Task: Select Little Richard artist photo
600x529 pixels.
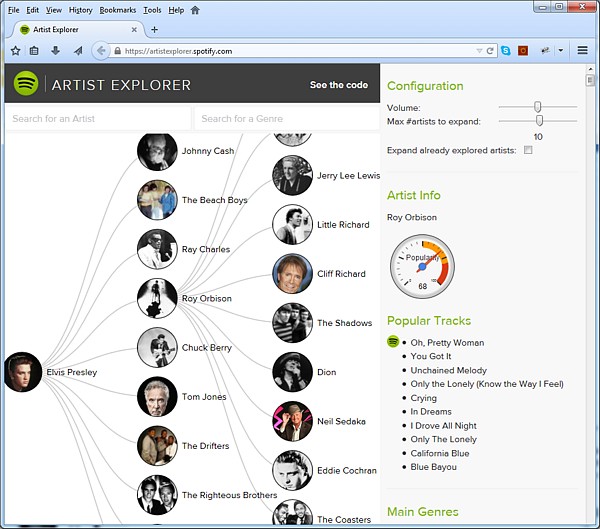Action: pos(292,224)
